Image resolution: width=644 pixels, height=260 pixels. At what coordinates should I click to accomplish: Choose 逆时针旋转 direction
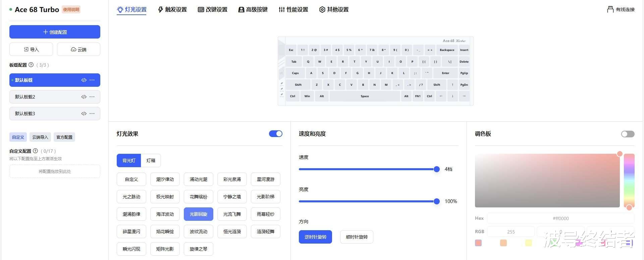pos(315,237)
